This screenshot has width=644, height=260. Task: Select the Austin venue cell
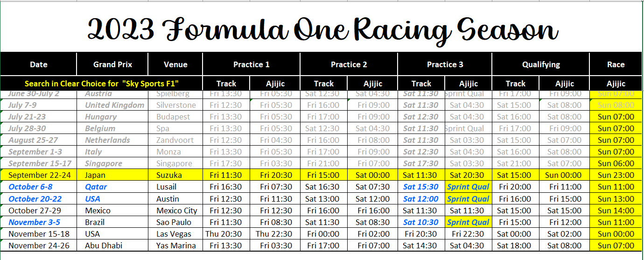(175, 199)
